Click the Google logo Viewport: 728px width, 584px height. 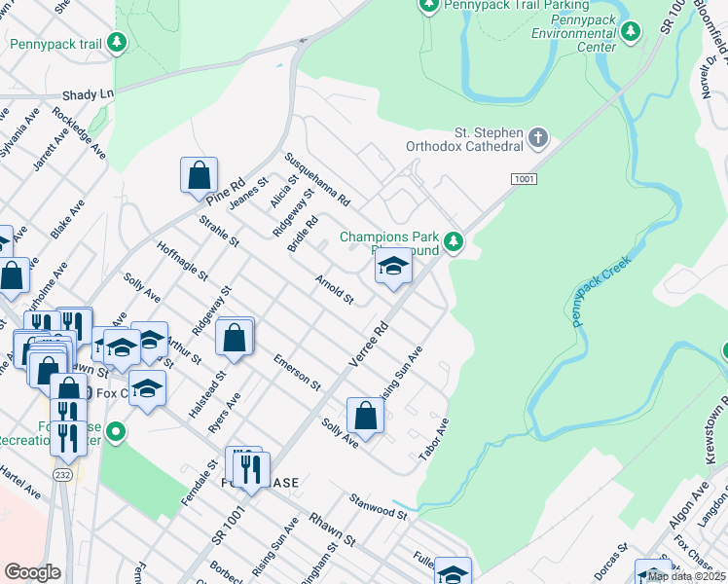pos(32,572)
